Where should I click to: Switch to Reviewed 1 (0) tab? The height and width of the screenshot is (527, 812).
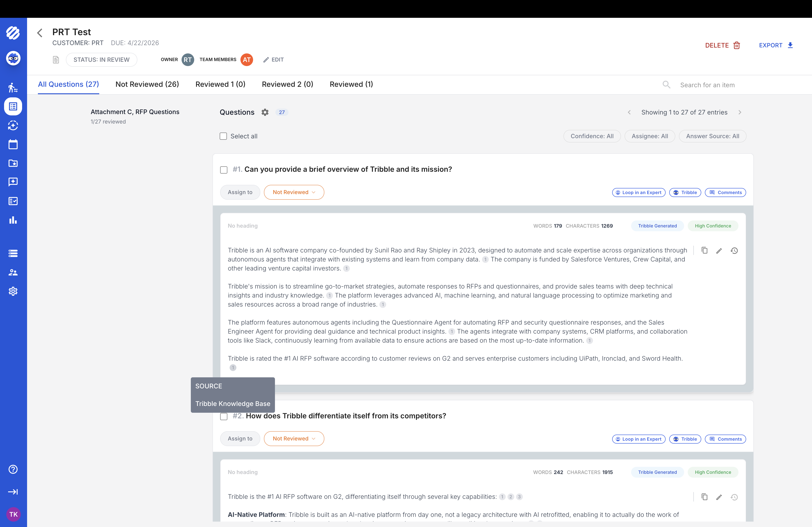coord(220,84)
